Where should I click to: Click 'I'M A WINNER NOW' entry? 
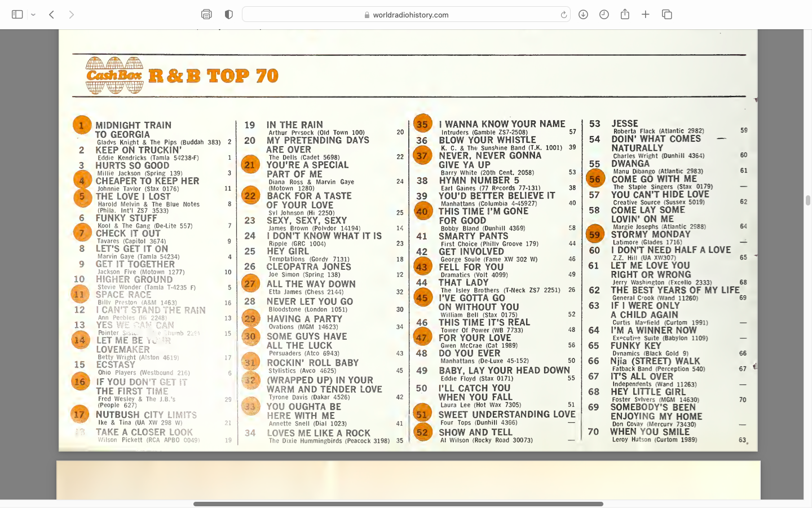(x=654, y=330)
